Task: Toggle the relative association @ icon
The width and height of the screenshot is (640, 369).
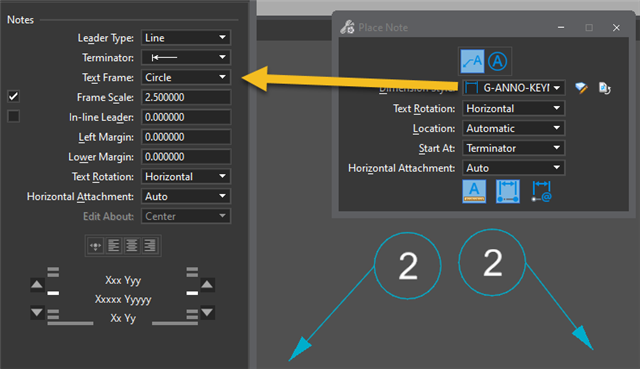Action: point(542,191)
